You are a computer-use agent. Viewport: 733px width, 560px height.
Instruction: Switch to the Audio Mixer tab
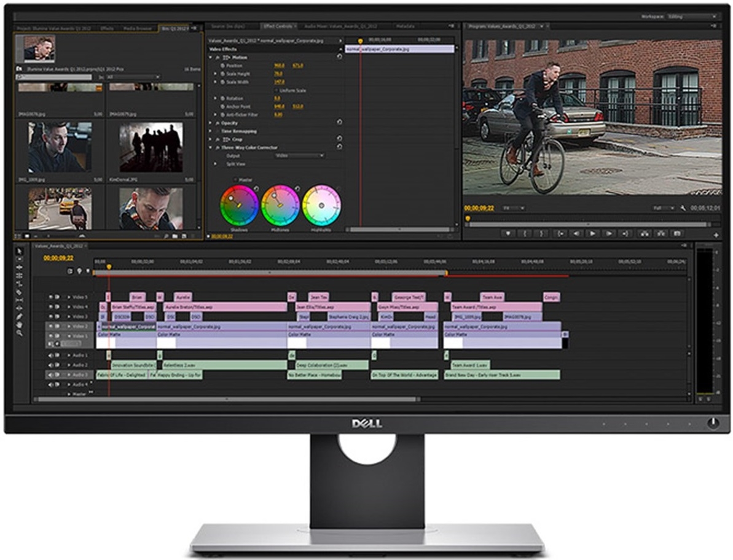coord(340,26)
